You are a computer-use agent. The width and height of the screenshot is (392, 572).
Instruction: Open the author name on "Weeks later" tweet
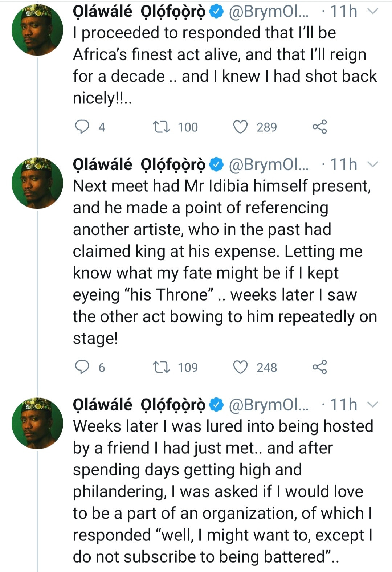(139, 405)
